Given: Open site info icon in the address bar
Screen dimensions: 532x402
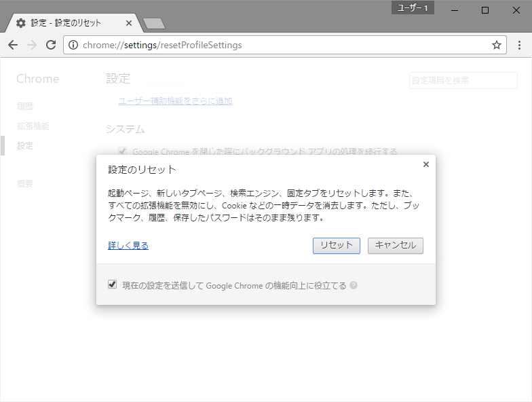Looking at the screenshot, I should 73,45.
